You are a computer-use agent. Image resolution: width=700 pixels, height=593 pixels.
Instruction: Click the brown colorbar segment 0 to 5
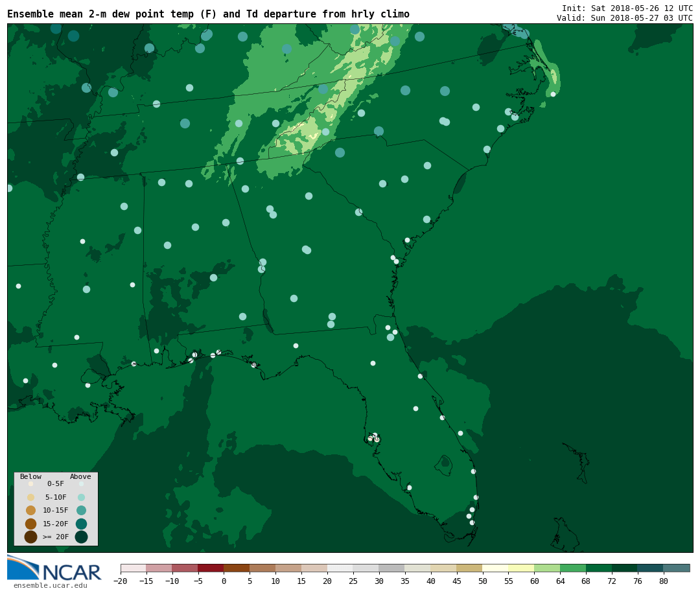point(237,568)
